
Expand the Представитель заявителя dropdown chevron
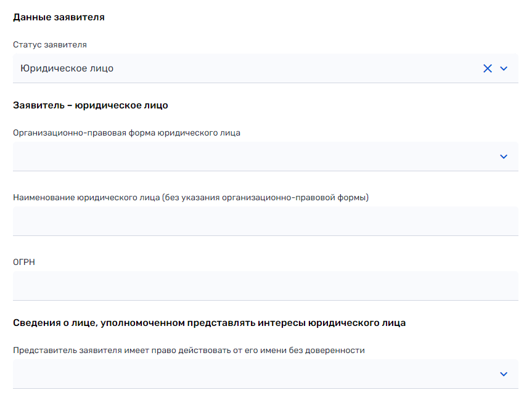pos(504,374)
